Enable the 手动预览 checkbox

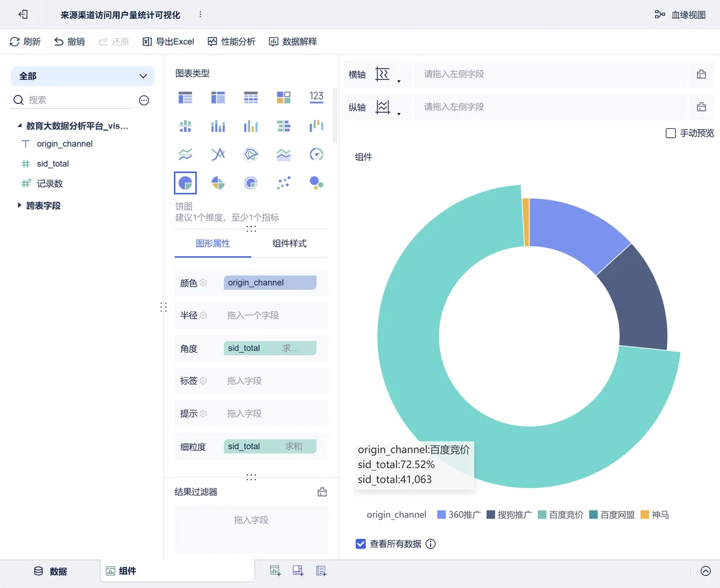tap(670, 133)
